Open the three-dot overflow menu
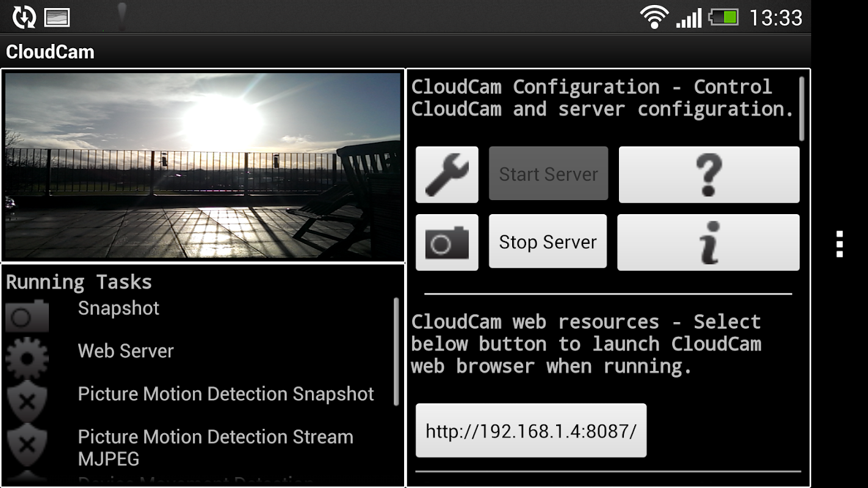The width and height of the screenshot is (868, 488). click(840, 244)
